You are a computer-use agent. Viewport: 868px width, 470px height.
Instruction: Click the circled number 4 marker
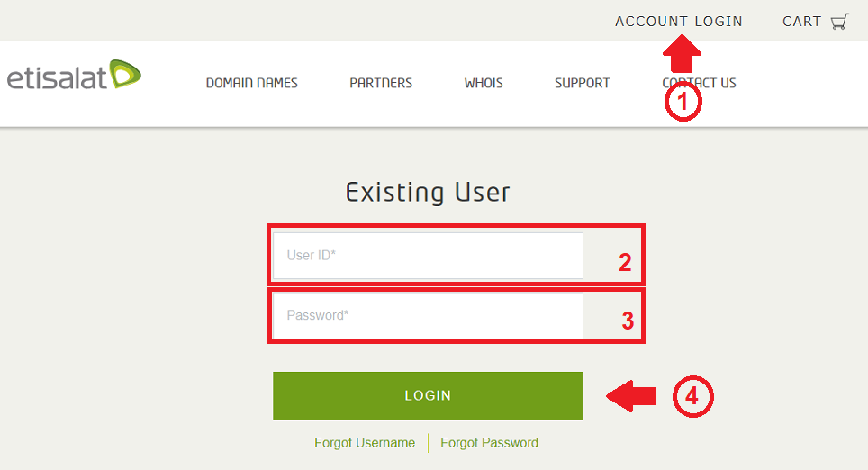(x=693, y=396)
